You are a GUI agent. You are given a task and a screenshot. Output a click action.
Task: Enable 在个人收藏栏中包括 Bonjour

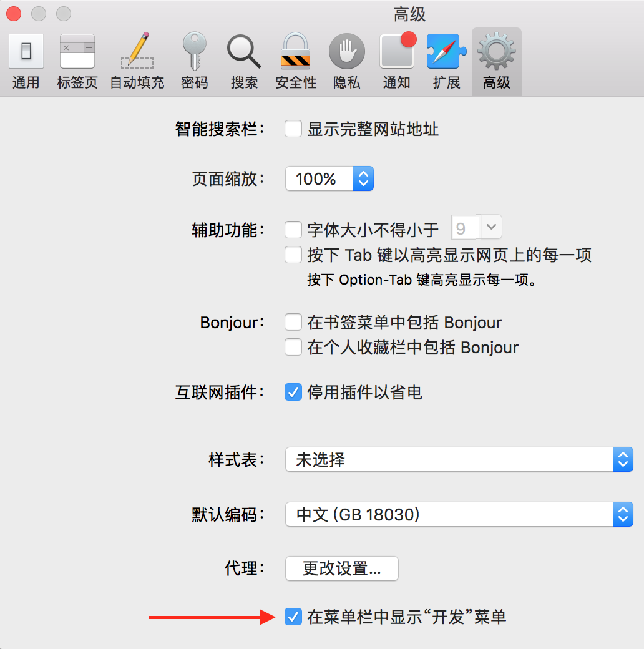(x=293, y=347)
